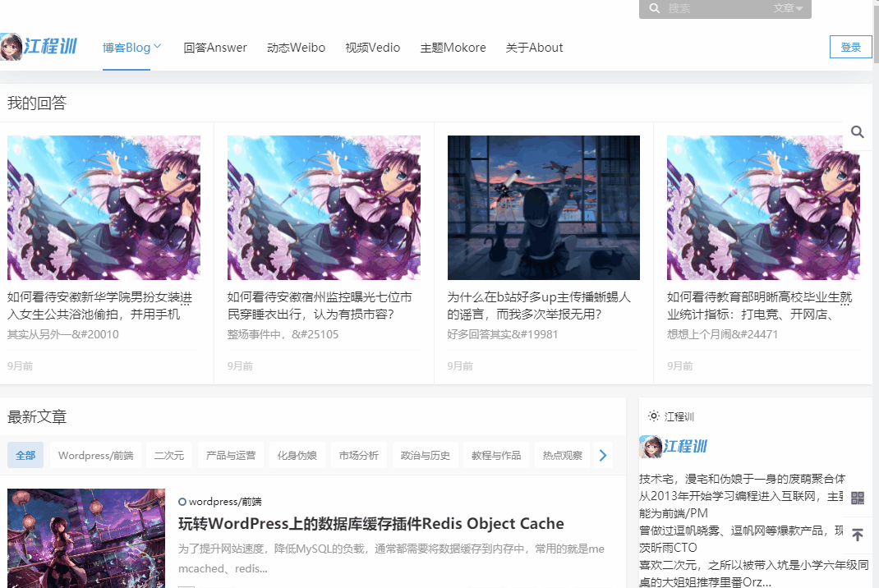Show the QR code icon on right edge
Image resolution: width=879 pixels, height=588 pixels.
point(857,498)
